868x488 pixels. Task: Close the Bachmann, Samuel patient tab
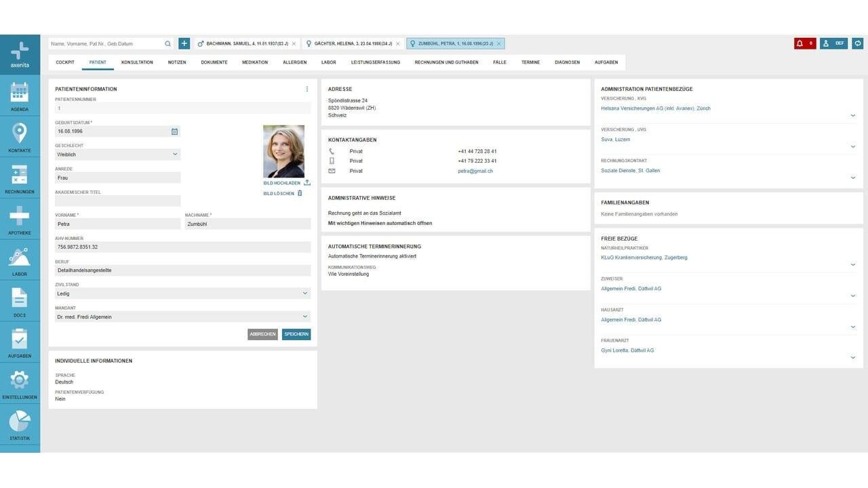[x=294, y=43]
